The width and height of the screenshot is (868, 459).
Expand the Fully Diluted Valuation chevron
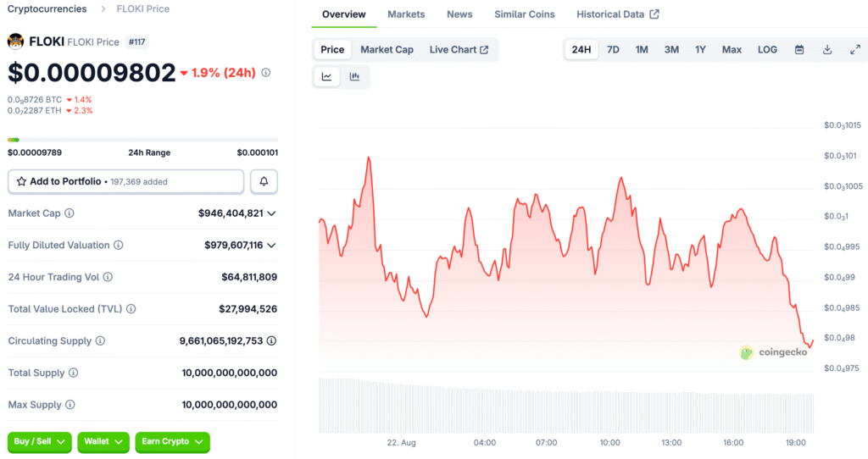pos(272,245)
